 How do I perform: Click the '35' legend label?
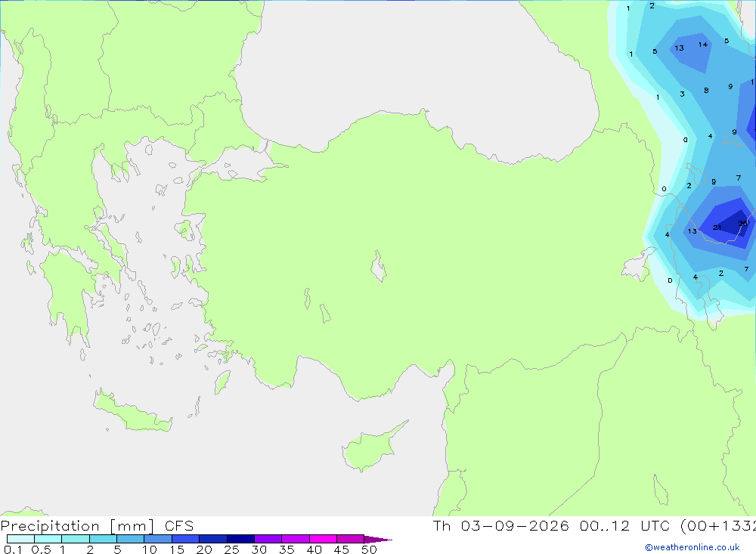(x=287, y=549)
